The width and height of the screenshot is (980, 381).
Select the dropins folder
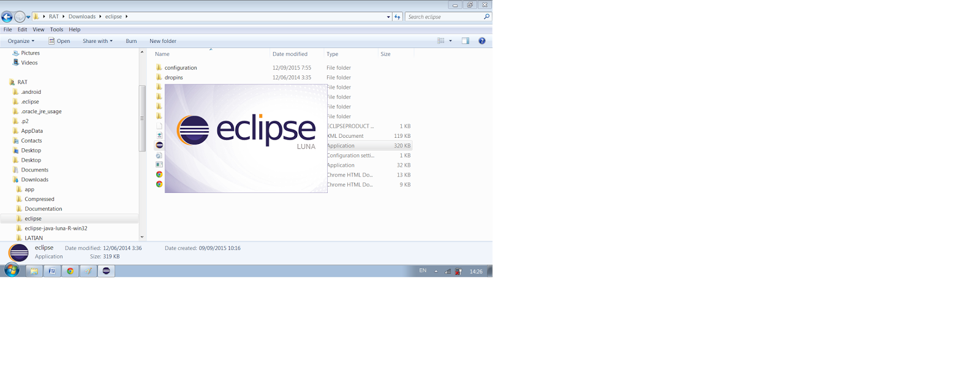click(174, 78)
